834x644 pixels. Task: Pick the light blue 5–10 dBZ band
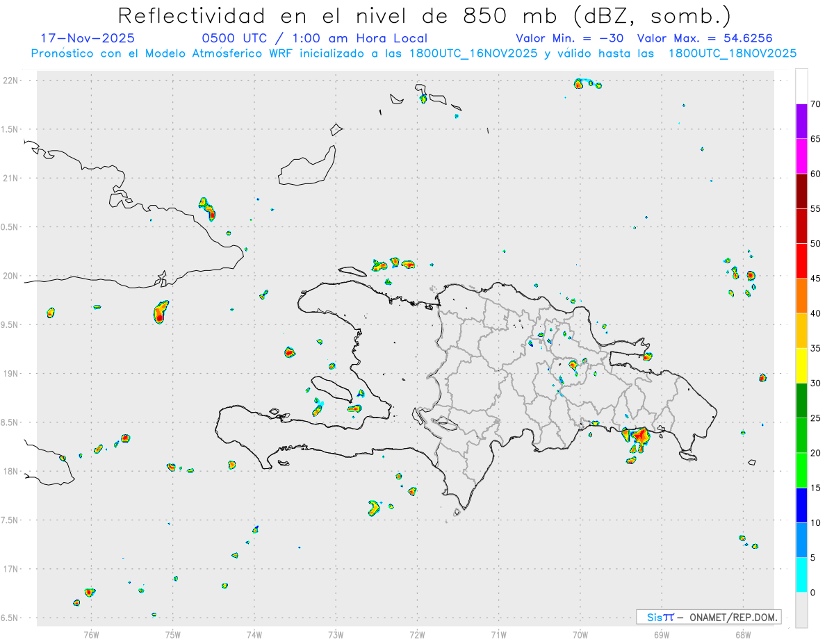pyautogui.click(x=801, y=540)
